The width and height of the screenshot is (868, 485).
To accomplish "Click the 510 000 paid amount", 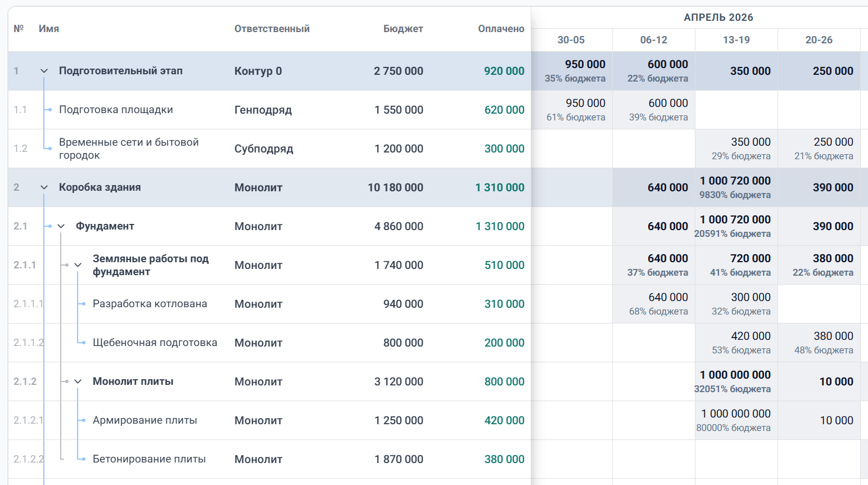I will coord(504,265).
